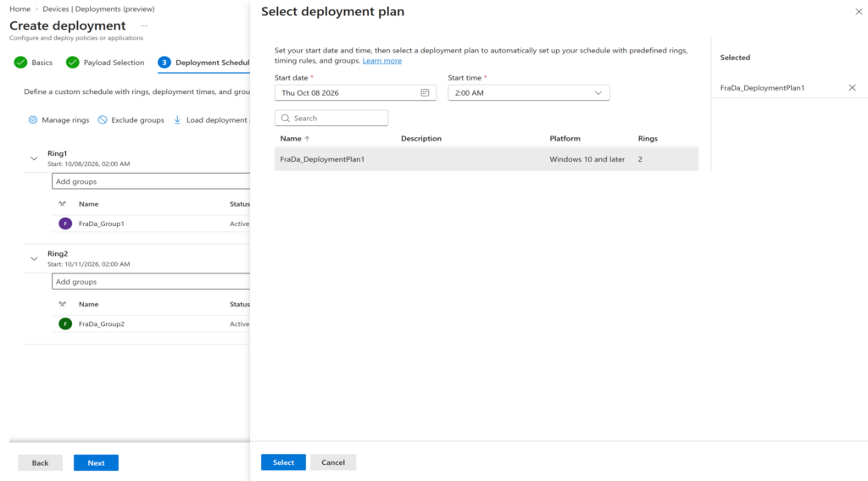This screenshot has width=868, height=481.
Task: Go to Home breadcrumb
Action: click(20, 8)
